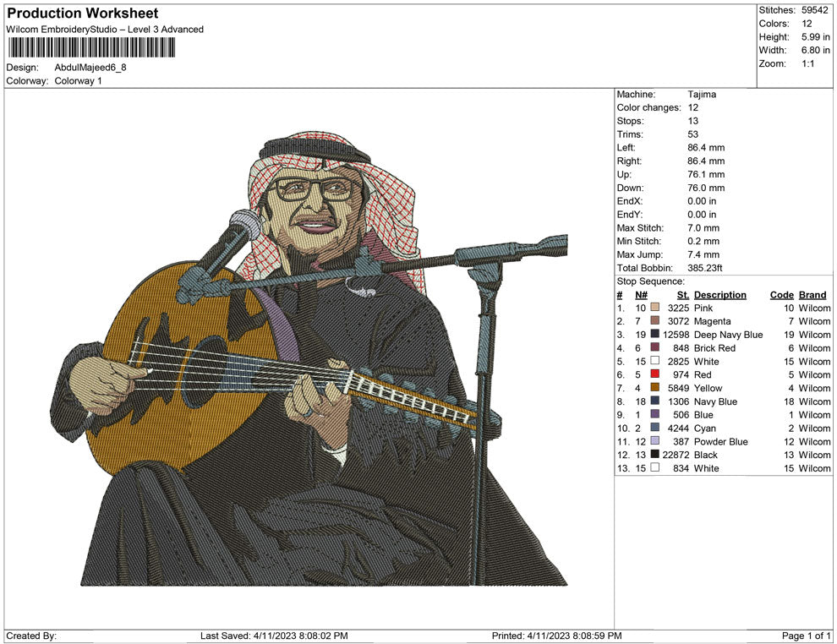
Task: Click the Wilcom EmbroideryStudio Level 3 Advanced text
Action: coord(105,30)
